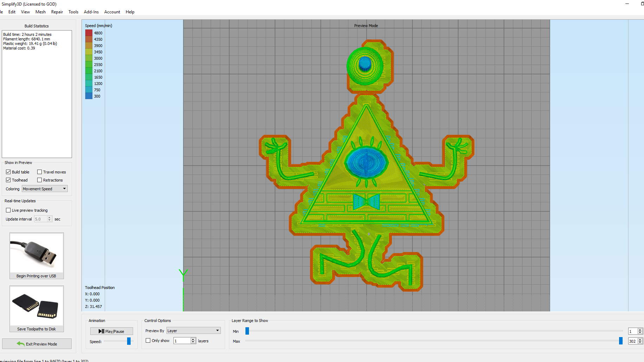Click the blue eye of the printed model
Viewport: 644px width, 362px height.
click(x=366, y=162)
